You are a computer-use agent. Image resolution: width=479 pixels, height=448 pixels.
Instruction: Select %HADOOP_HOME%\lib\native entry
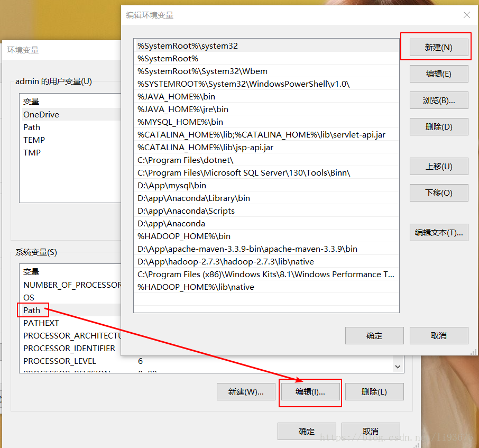[x=266, y=287]
